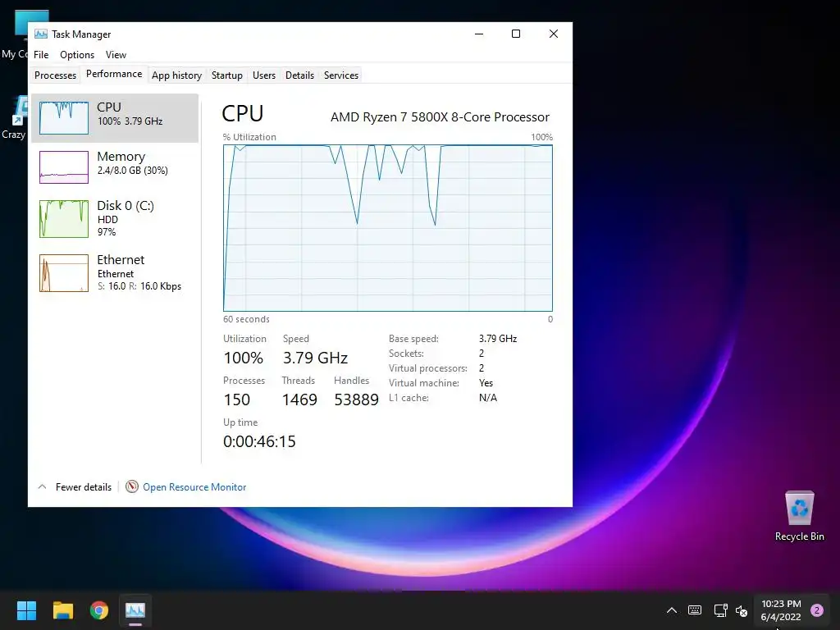Viewport: 840px width, 630px height.
Task: Click the Up time value 0:00:46:15
Action: pos(259,441)
